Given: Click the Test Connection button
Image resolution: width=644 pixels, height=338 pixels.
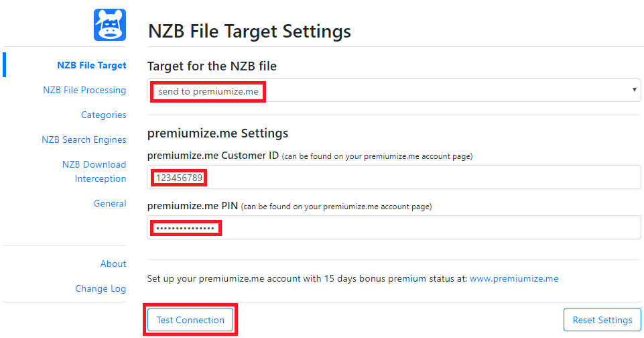Looking at the screenshot, I should [x=190, y=320].
